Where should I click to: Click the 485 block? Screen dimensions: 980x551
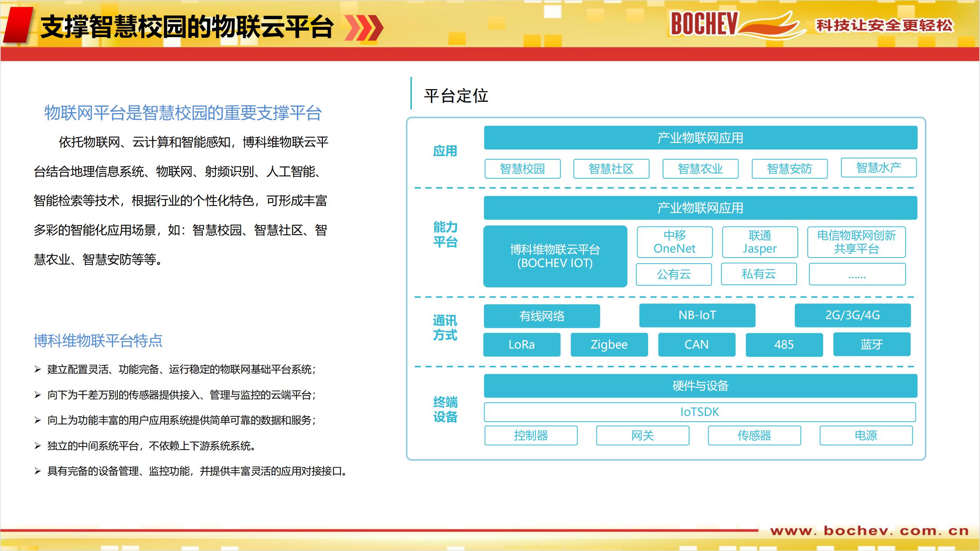(784, 345)
